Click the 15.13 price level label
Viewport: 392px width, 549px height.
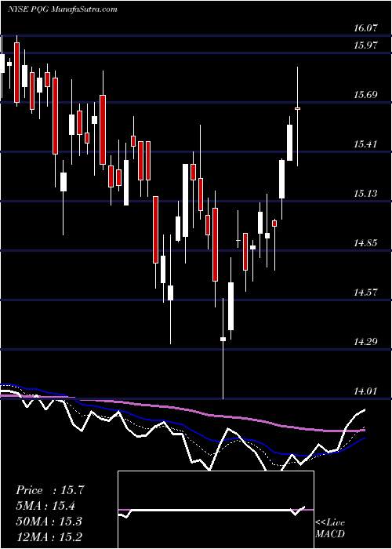pos(366,193)
